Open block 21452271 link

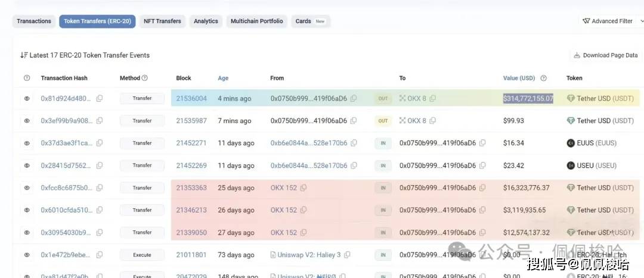click(191, 143)
